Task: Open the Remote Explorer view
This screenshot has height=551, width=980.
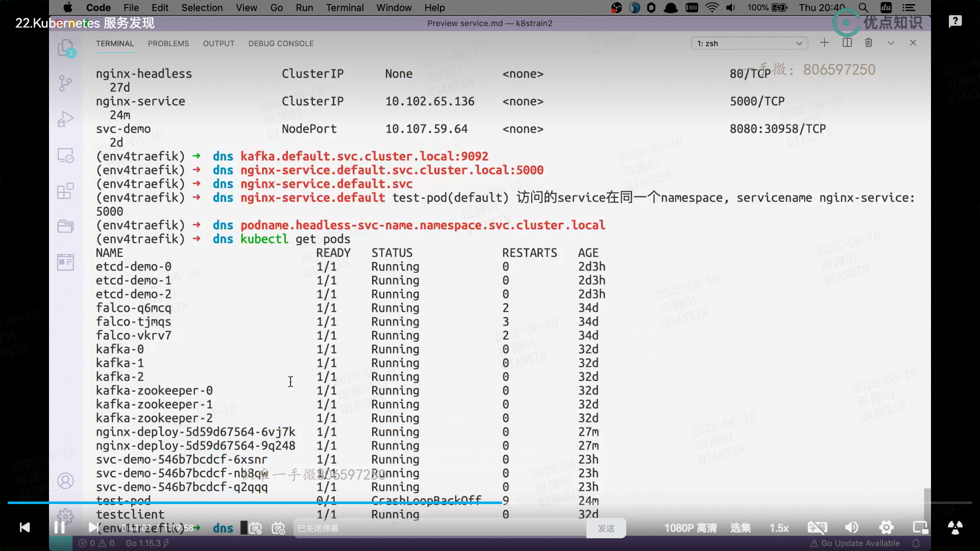Action: point(65,155)
